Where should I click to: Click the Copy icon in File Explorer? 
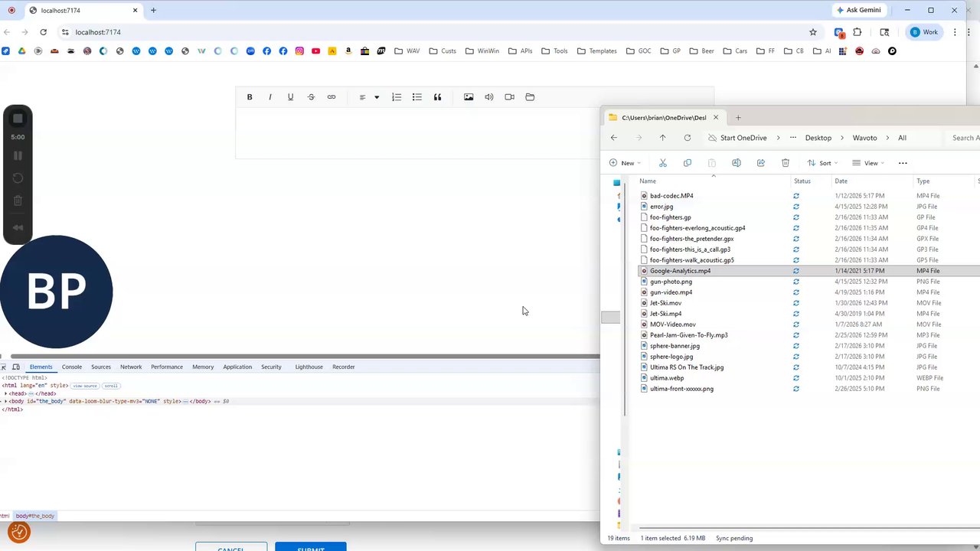(x=688, y=163)
